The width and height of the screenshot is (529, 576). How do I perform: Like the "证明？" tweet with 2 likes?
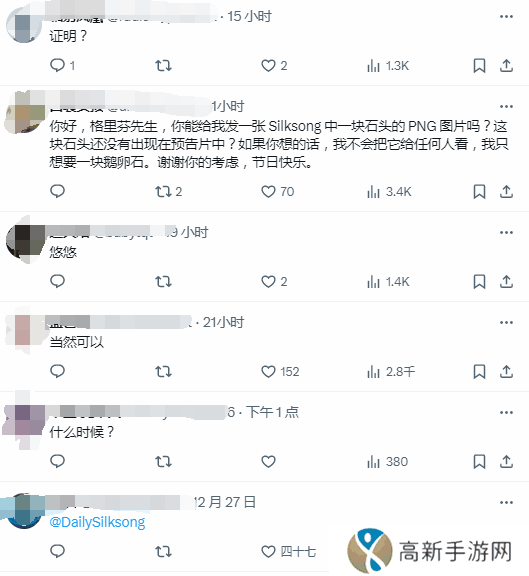point(274,66)
